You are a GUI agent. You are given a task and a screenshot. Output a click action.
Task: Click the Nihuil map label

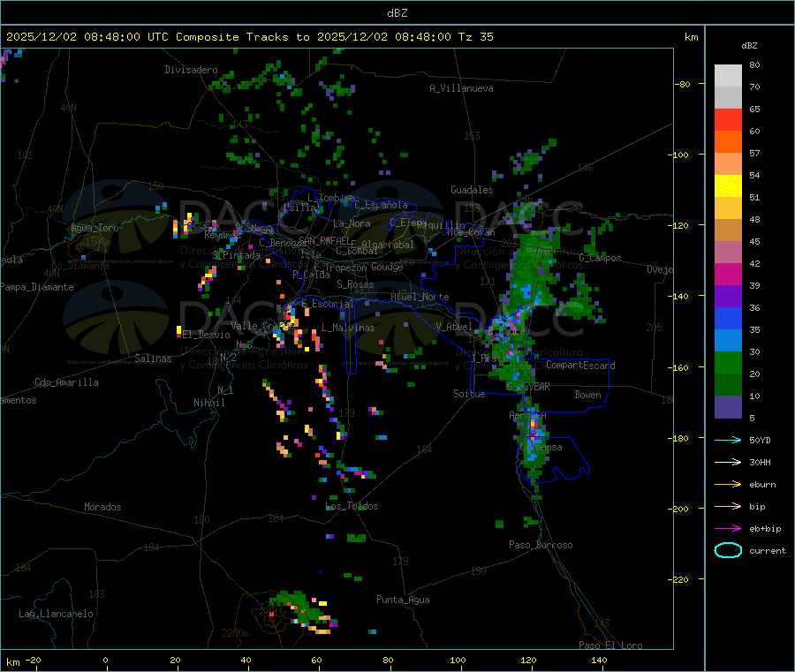click(208, 403)
